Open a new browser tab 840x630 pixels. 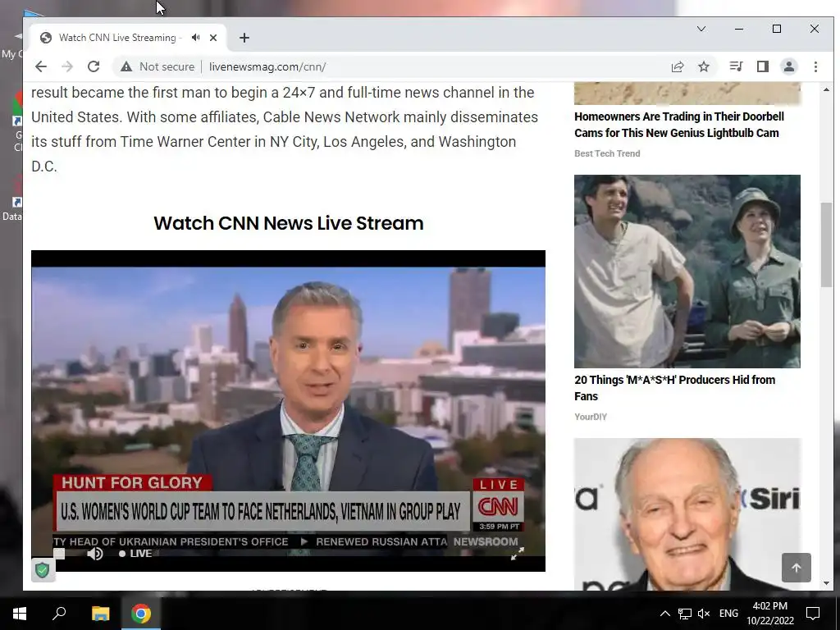point(244,38)
